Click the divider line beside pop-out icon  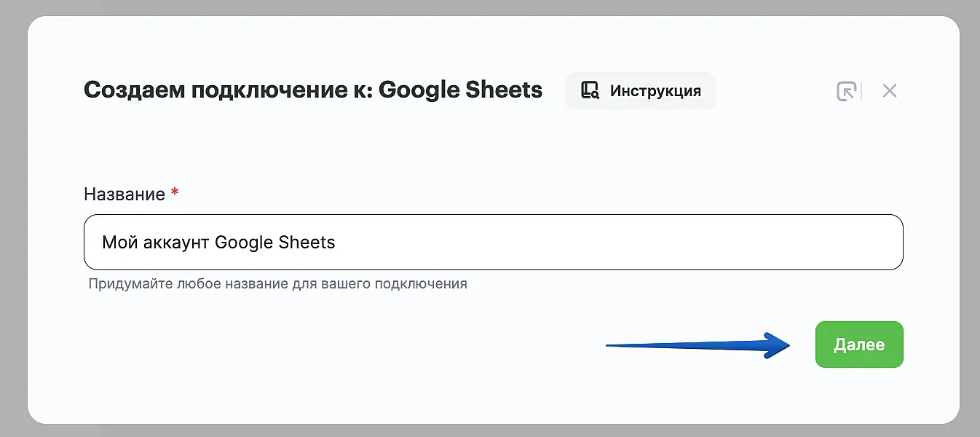(x=861, y=91)
